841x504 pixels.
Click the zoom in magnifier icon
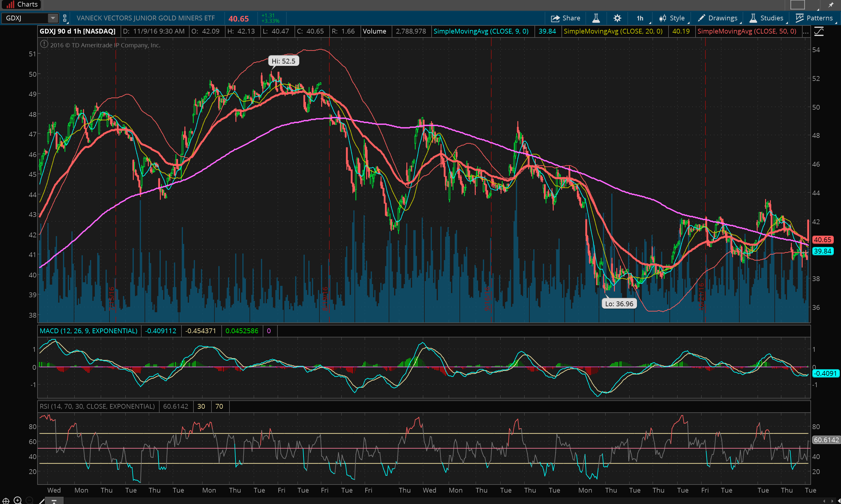[18, 500]
